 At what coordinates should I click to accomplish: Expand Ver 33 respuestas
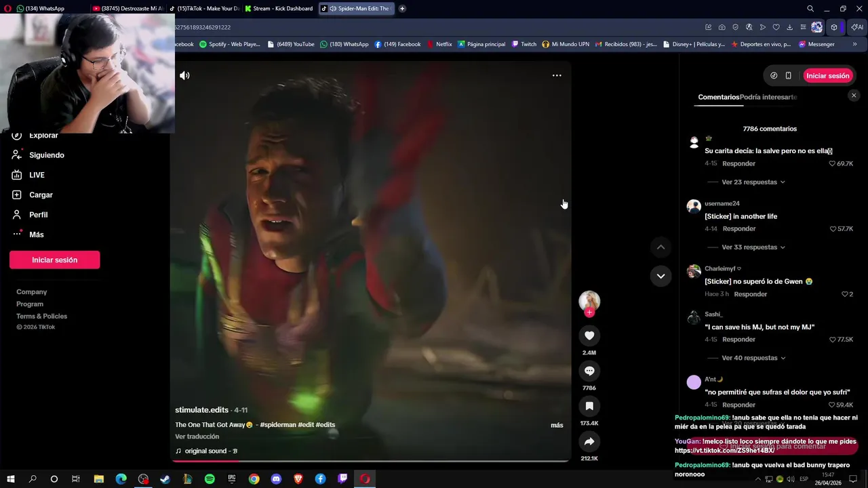753,247
